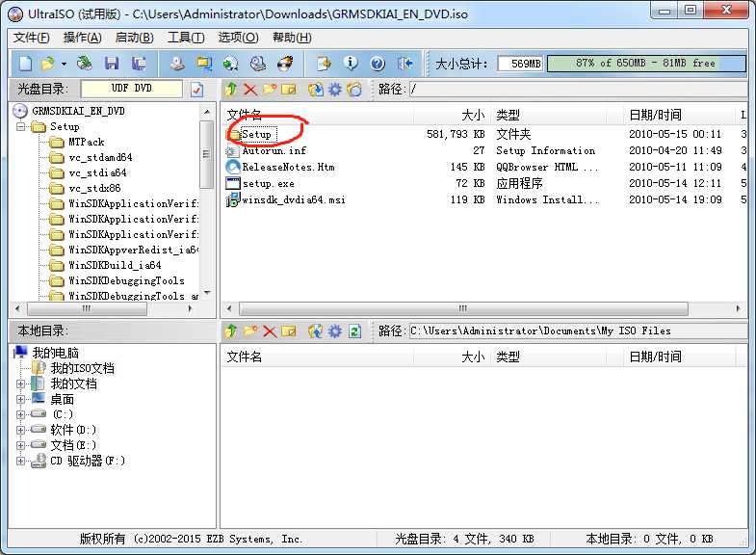Click the New folder icon in disc pane
Image resolution: width=756 pixels, height=555 pixels.
tap(270, 90)
